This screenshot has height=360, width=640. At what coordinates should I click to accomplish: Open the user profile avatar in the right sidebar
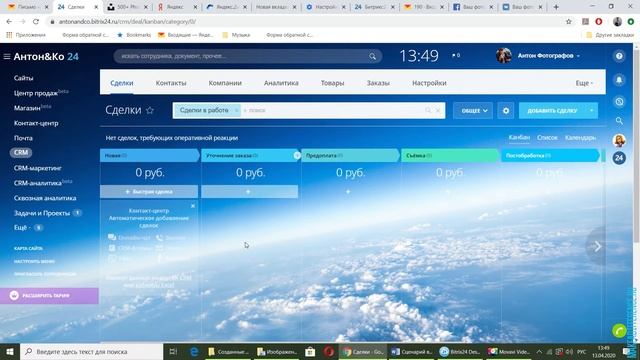click(x=619, y=140)
